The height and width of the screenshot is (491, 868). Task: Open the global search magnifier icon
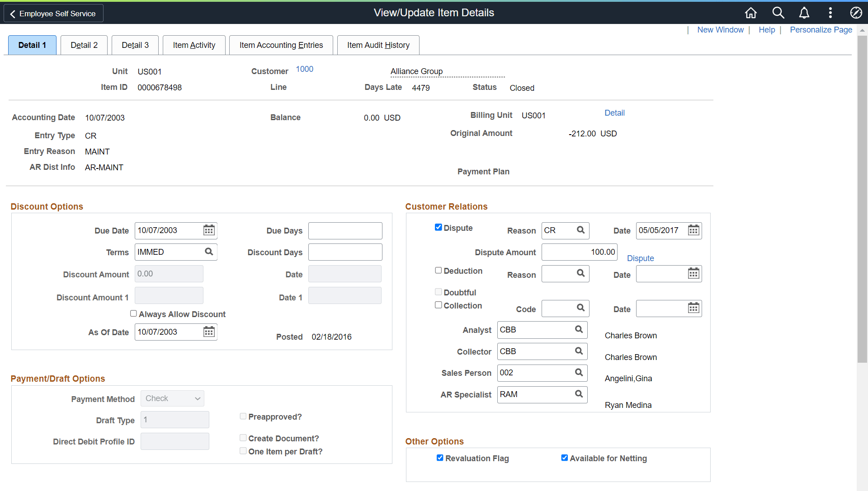click(x=778, y=13)
